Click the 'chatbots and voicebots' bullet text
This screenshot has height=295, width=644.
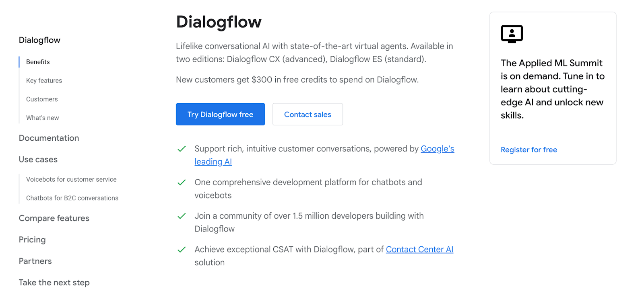coord(308,189)
